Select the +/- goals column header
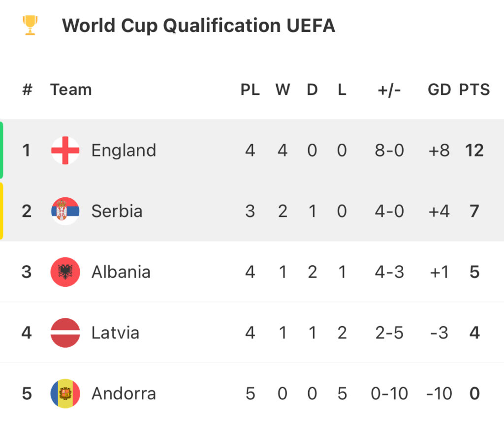This screenshot has height=426, width=504. pyautogui.click(x=389, y=90)
